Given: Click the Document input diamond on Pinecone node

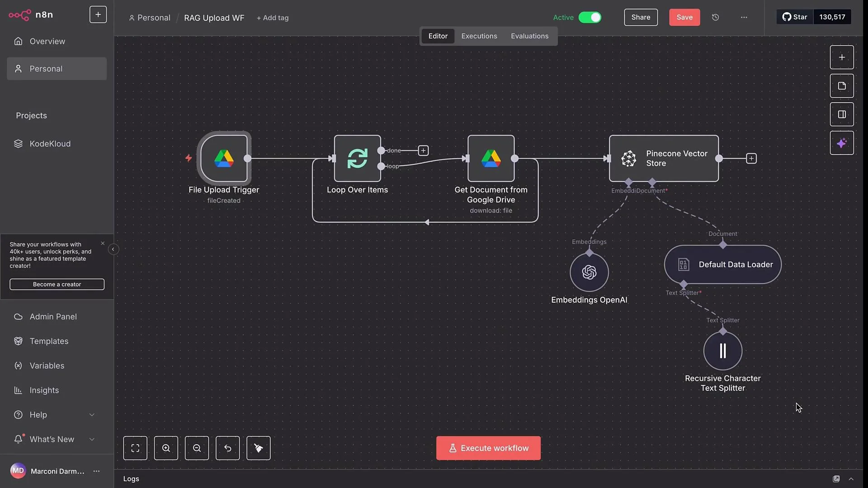Looking at the screenshot, I should pos(652,182).
